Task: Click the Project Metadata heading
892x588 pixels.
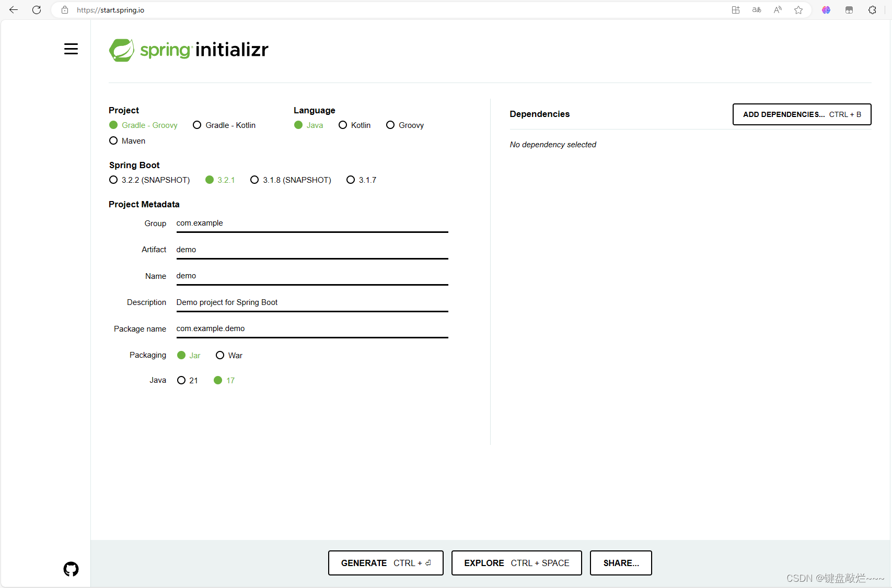Action: tap(144, 205)
